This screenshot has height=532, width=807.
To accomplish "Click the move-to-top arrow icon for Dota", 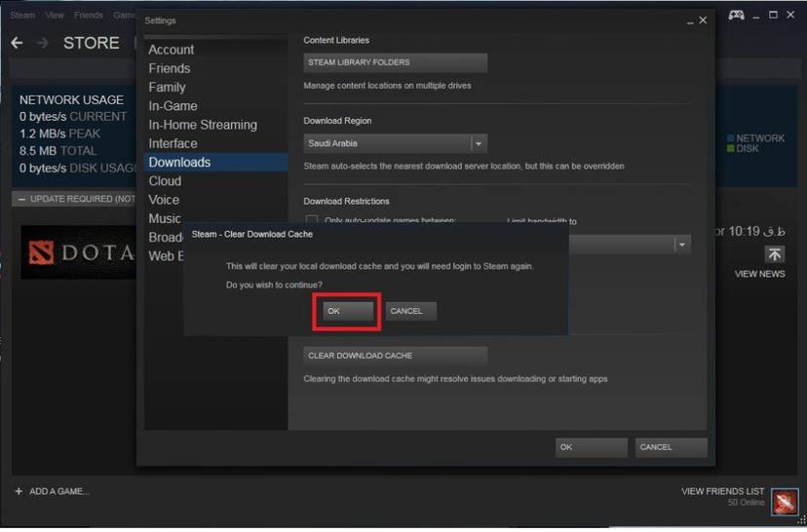I will pyautogui.click(x=775, y=255).
